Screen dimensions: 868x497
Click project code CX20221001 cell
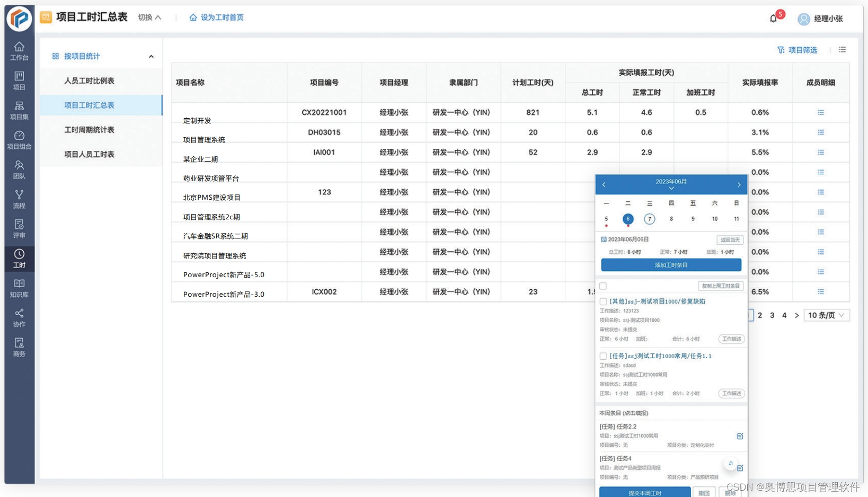tap(324, 112)
